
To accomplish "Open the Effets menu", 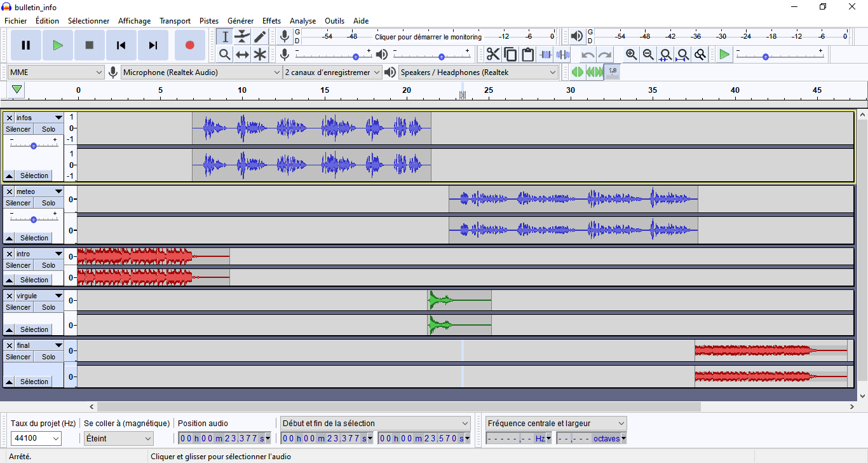I will (x=271, y=21).
